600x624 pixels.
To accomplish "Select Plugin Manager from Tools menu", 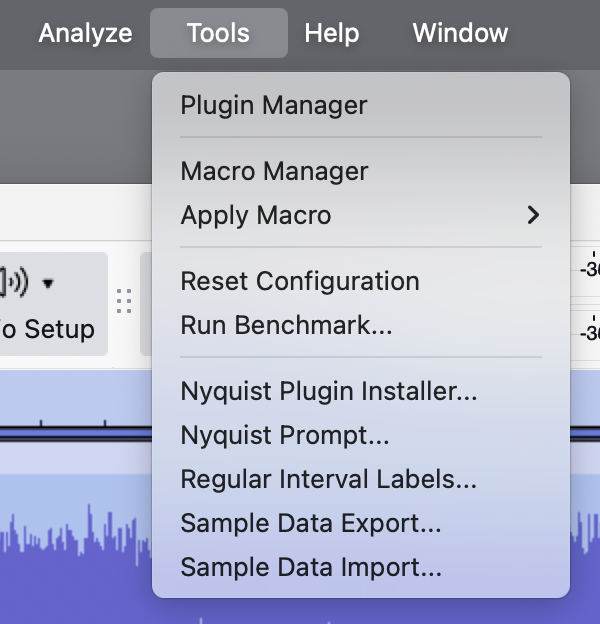I will 274,105.
